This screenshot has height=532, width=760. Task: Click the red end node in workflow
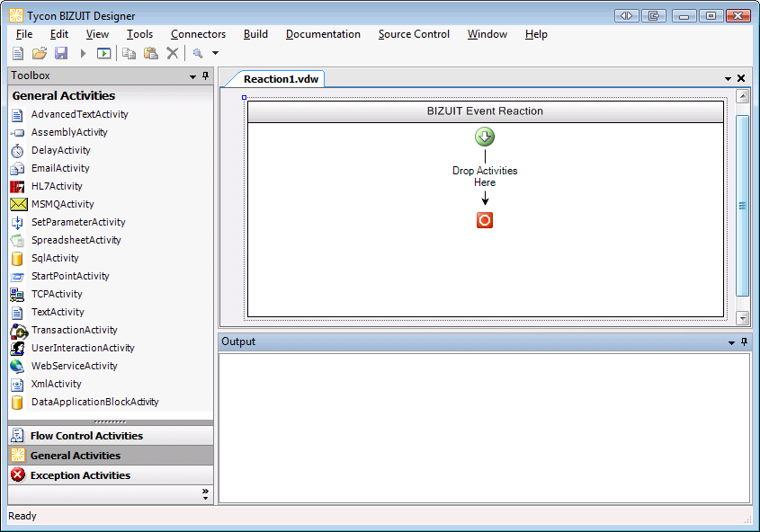[x=485, y=220]
